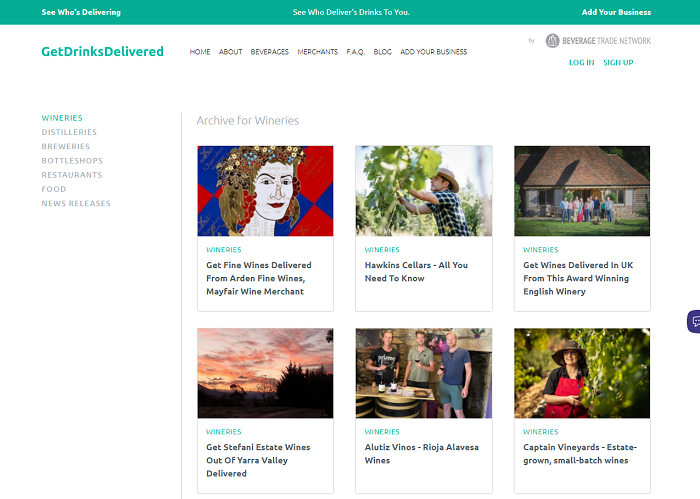
Task: Go to the Blog section
Action: point(383,52)
